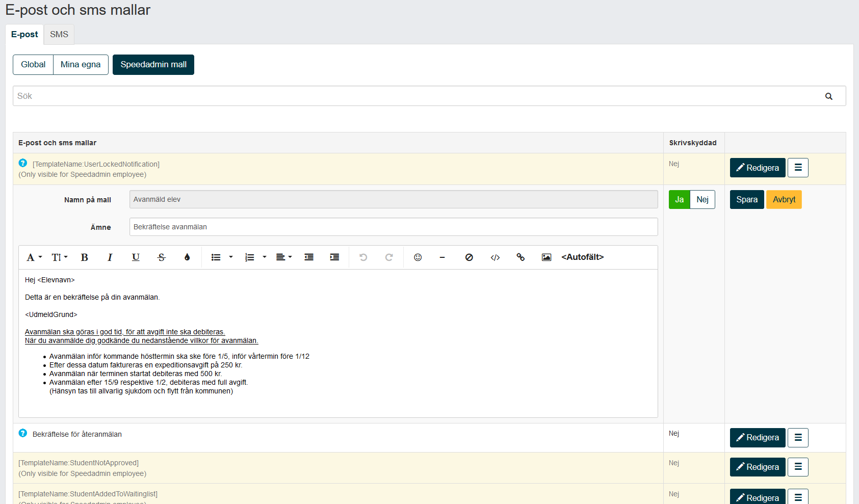Click the '<UdmeldGrund>' placeholder in the body

click(51, 314)
